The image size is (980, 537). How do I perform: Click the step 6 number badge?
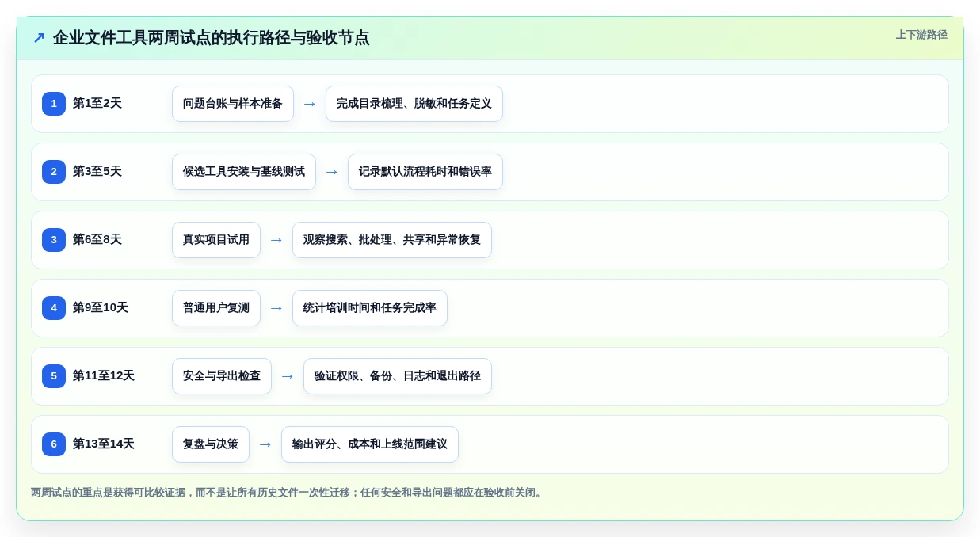[54, 444]
